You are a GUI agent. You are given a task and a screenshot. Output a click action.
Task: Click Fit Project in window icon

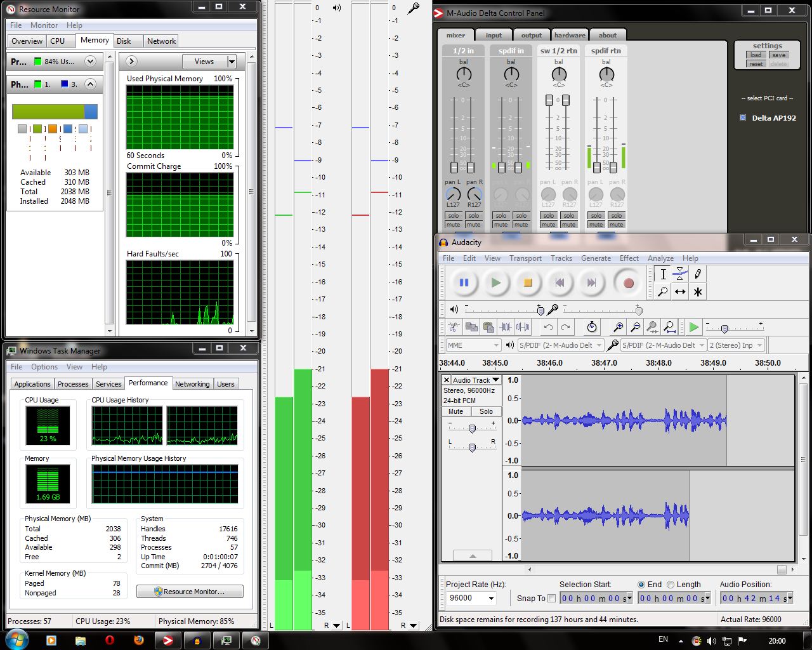(669, 327)
